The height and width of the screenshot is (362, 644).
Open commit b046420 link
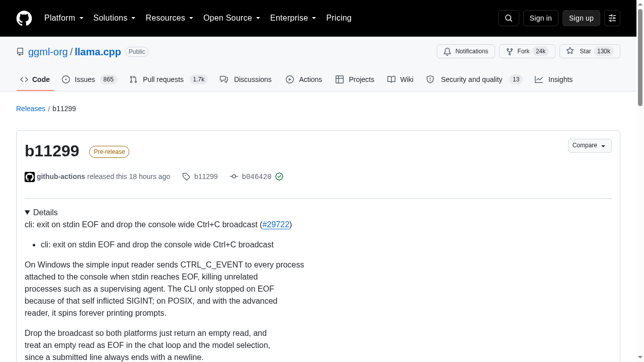pyautogui.click(x=257, y=176)
